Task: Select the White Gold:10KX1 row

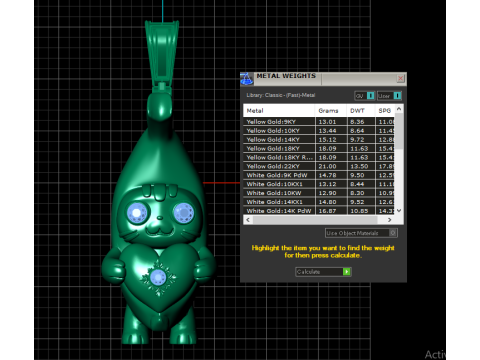Action: [x=319, y=184]
